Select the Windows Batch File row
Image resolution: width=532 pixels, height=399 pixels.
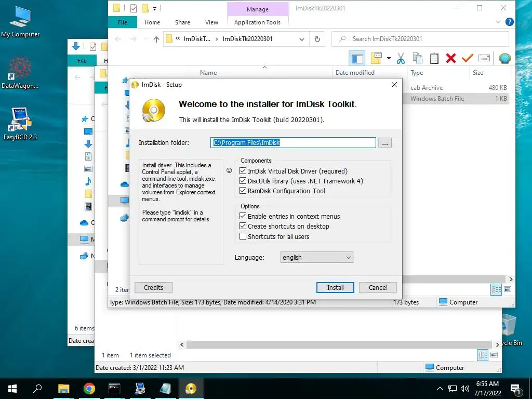tap(456, 99)
